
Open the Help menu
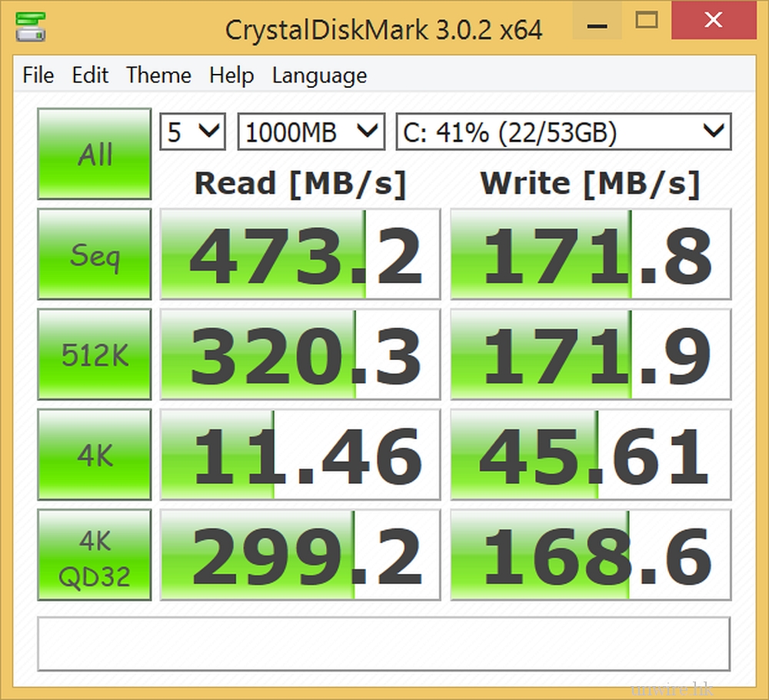coord(231,75)
